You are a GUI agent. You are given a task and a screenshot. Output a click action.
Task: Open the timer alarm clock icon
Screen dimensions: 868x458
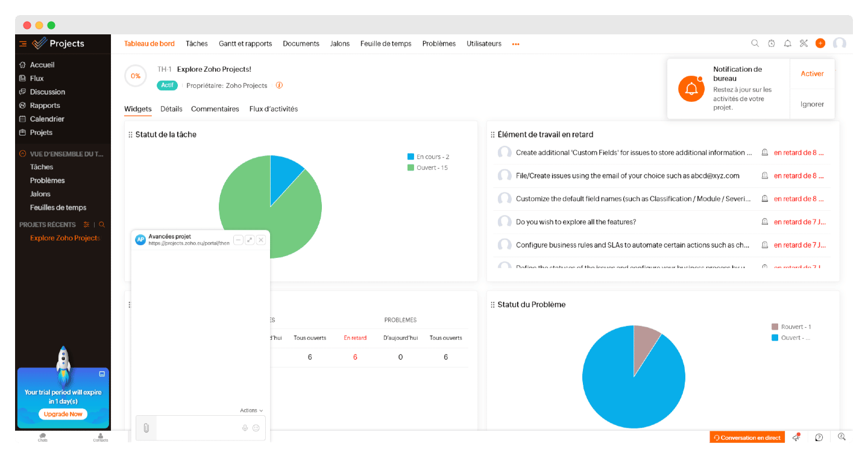(772, 43)
